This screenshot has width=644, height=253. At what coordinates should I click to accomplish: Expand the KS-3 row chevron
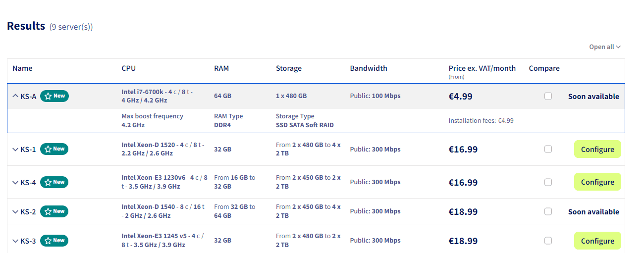(15, 241)
